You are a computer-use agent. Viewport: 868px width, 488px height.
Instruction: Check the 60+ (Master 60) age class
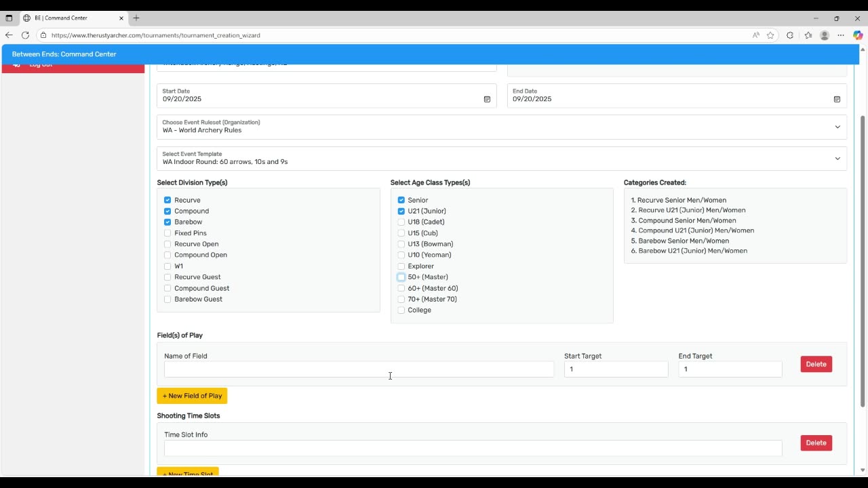(401, 288)
